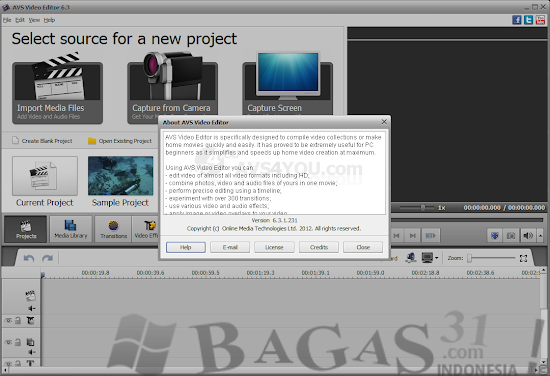Open the Media Library panel button
Image resolution: width=550 pixels, height=376 pixels.
click(x=71, y=229)
